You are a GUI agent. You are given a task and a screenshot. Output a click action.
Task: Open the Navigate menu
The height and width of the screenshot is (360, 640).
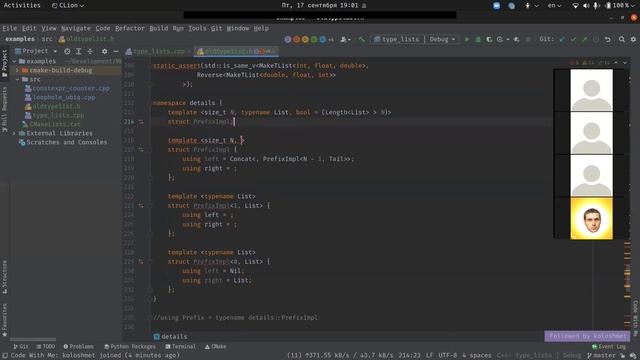76,28
